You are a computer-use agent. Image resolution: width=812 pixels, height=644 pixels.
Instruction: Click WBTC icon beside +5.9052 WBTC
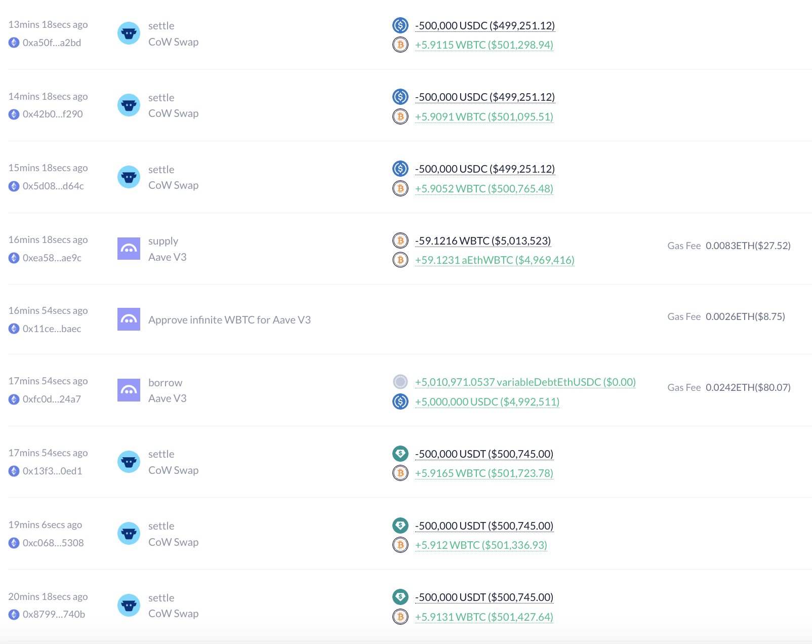point(400,188)
